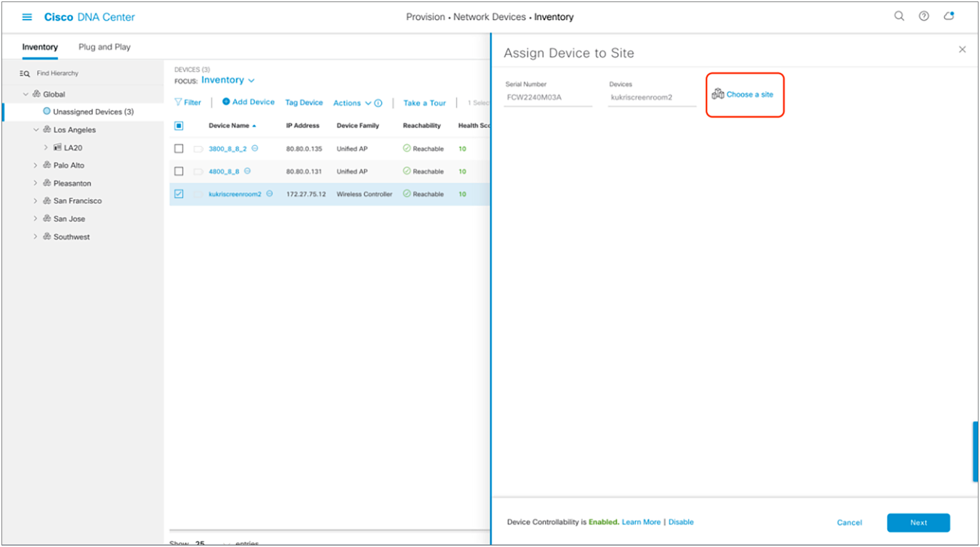Click the Choose a site building icon

click(718, 94)
